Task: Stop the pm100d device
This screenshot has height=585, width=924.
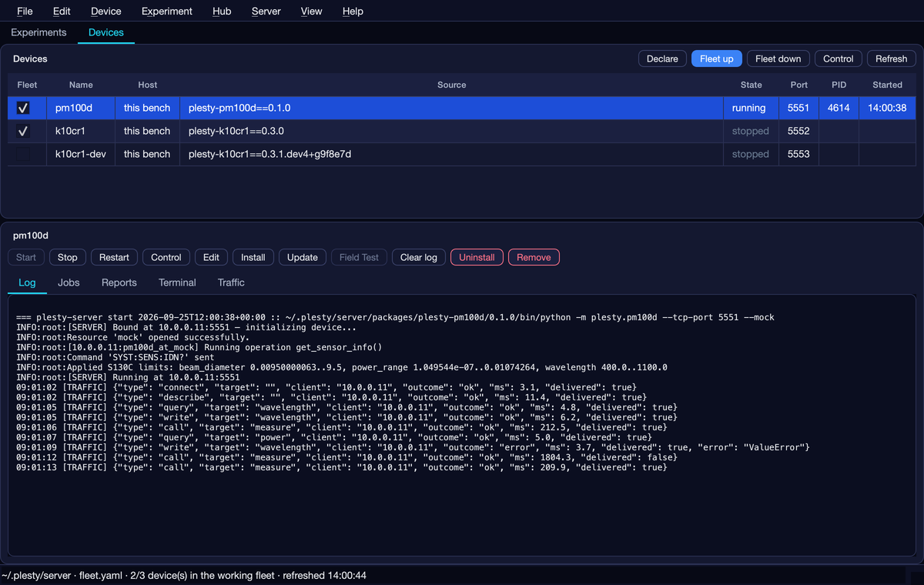Action: click(x=68, y=257)
